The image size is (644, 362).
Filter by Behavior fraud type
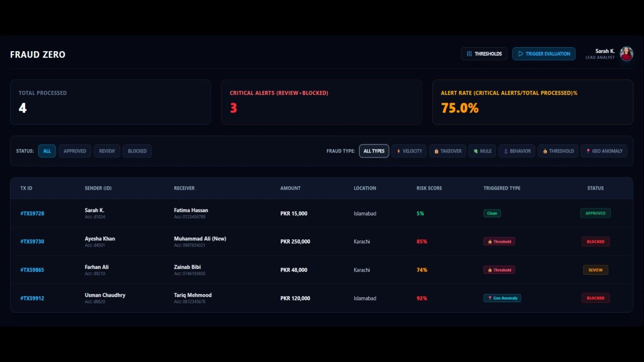point(517,151)
